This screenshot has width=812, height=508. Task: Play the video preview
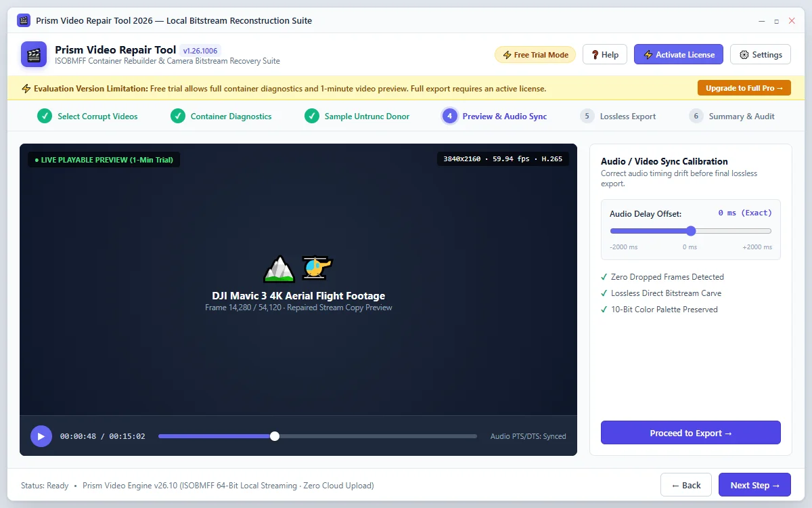[x=41, y=436]
